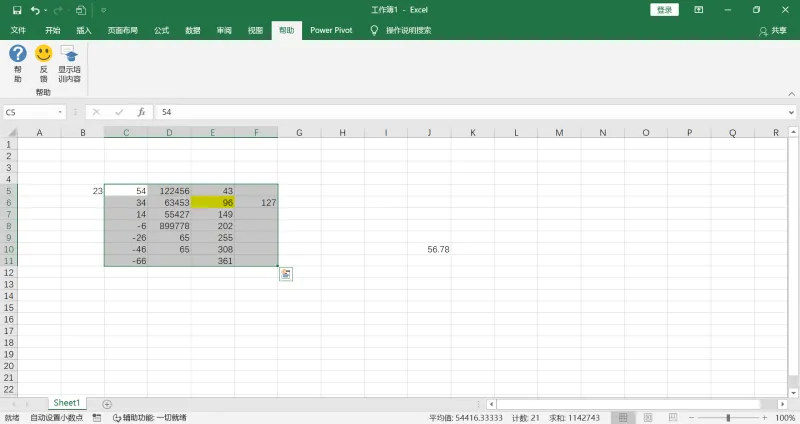Screen dimensions: 800x424
Task: Switch to the 数据 (Data) tab
Action: (x=193, y=30)
